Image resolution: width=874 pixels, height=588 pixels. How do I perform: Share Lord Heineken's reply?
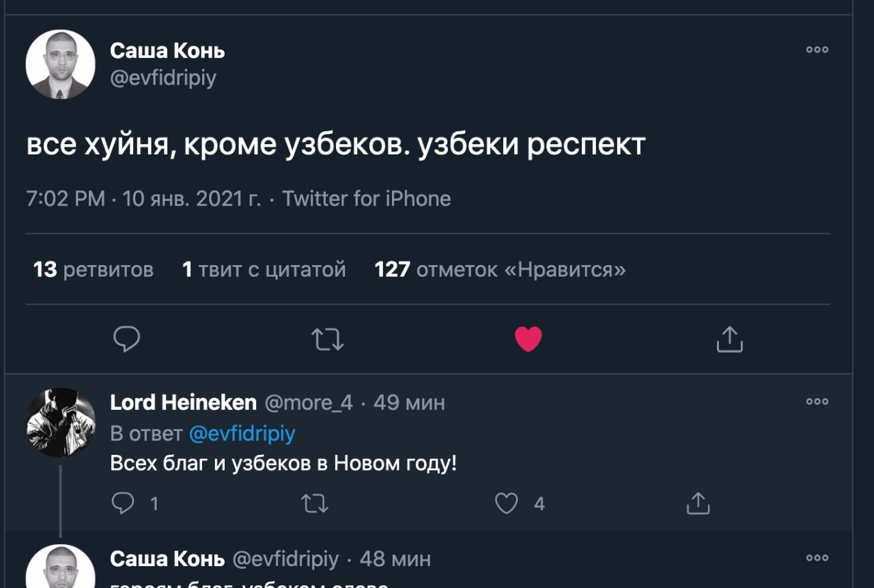[x=698, y=503]
